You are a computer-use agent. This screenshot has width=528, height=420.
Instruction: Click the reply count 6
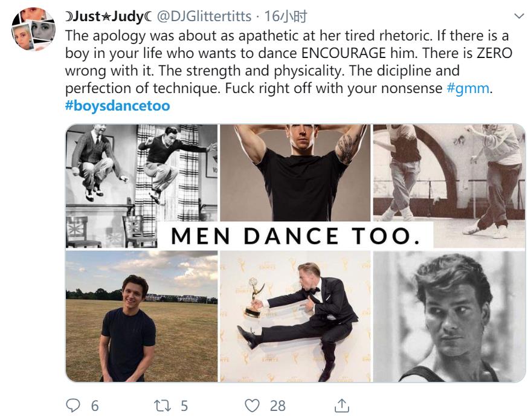tap(95, 405)
